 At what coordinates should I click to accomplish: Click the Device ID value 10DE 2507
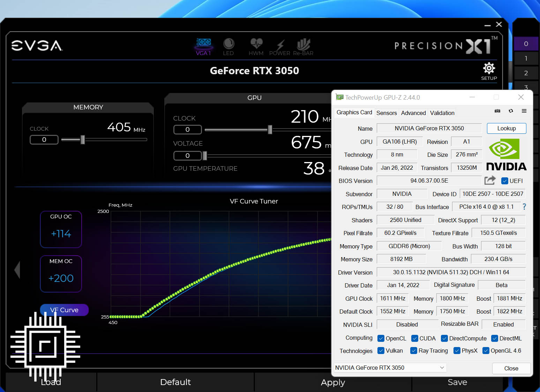click(x=493, y=194)
